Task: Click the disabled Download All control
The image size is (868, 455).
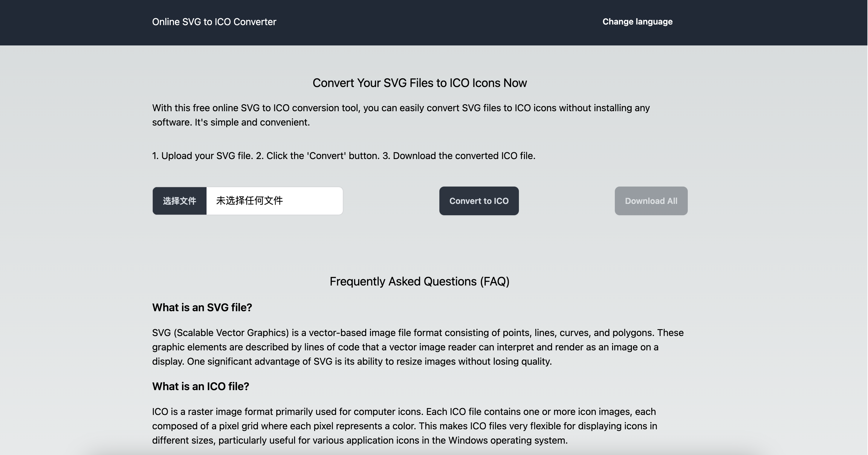Action: (651, 201)
